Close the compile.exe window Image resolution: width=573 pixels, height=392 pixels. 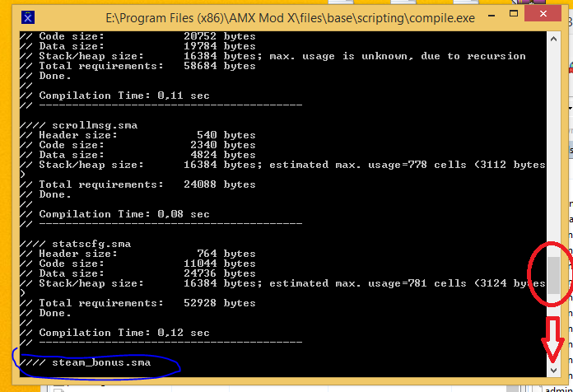point(543,14)
